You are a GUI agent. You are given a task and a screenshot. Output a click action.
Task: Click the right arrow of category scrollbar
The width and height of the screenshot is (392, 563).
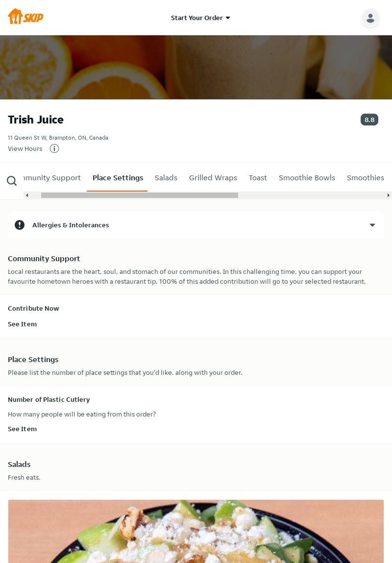(388, 195)
